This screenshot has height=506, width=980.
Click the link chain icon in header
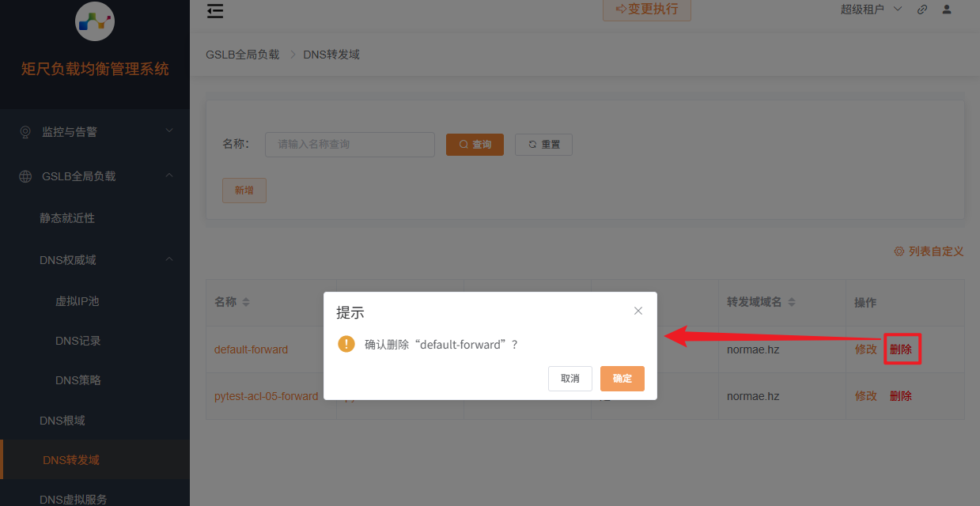pos(921,9)
